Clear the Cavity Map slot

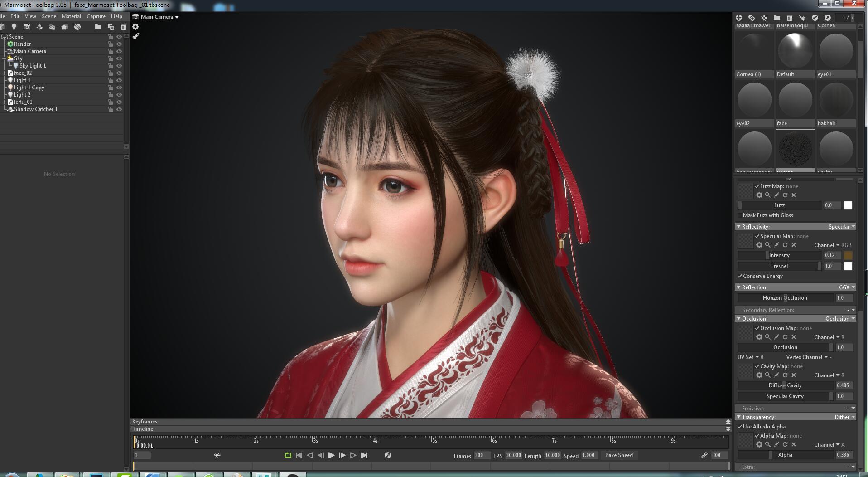pyautogui.click(x=794, y=375)
